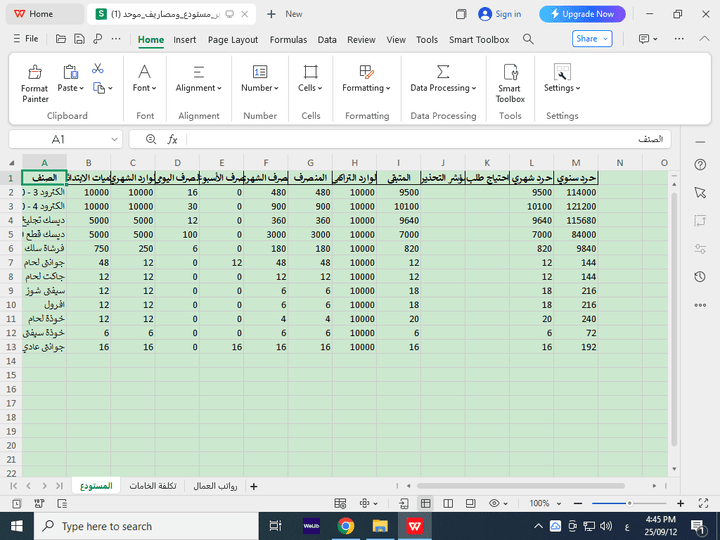Toggle Page Layout view in status bar

tap(449, 503)
